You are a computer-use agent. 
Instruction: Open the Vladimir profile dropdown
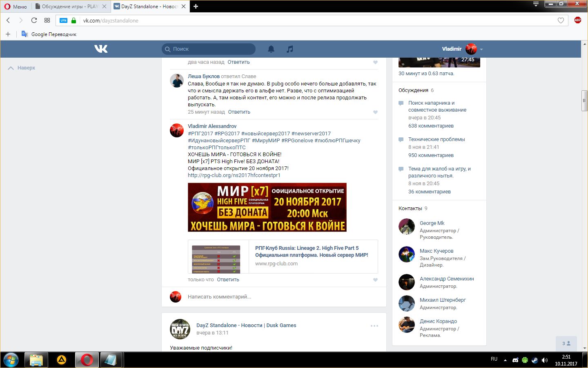[x=462, y=49]
